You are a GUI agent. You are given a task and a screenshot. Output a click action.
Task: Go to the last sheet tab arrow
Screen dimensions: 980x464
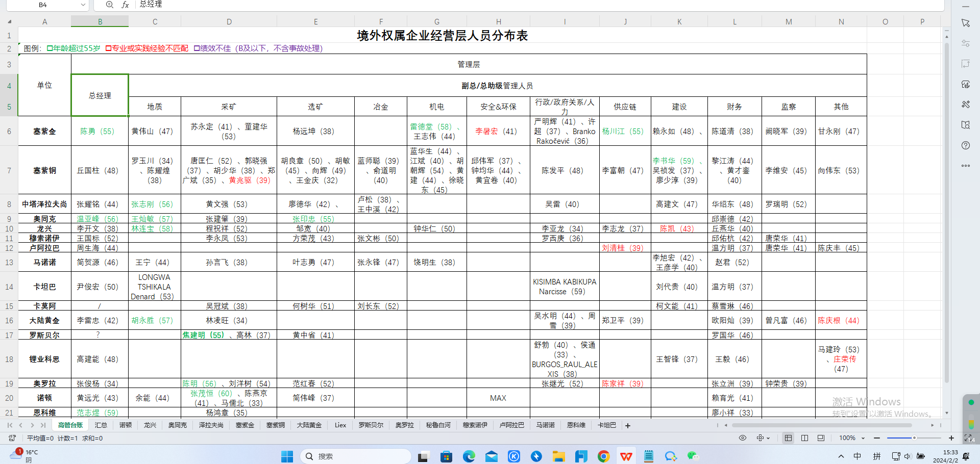pos(43,425)
